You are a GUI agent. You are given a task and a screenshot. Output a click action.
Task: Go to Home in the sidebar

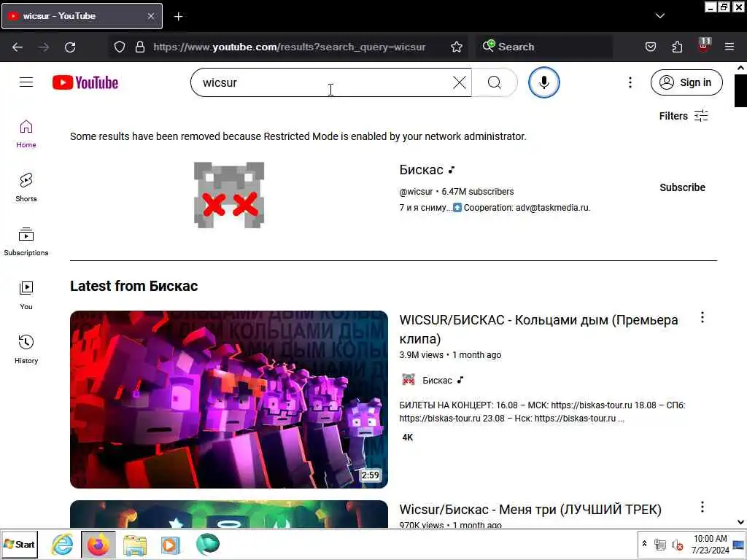coord(26,134)
